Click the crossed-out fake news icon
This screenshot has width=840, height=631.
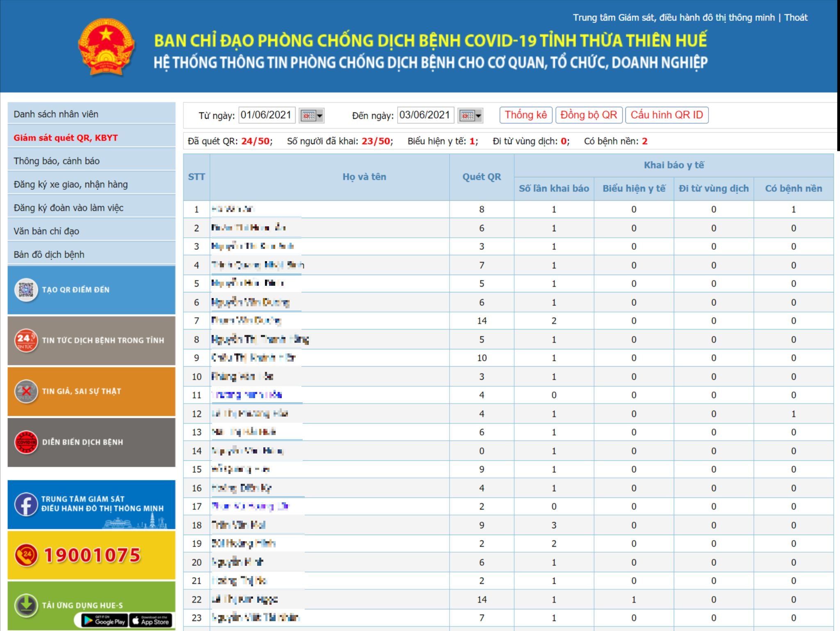[26, 391]
